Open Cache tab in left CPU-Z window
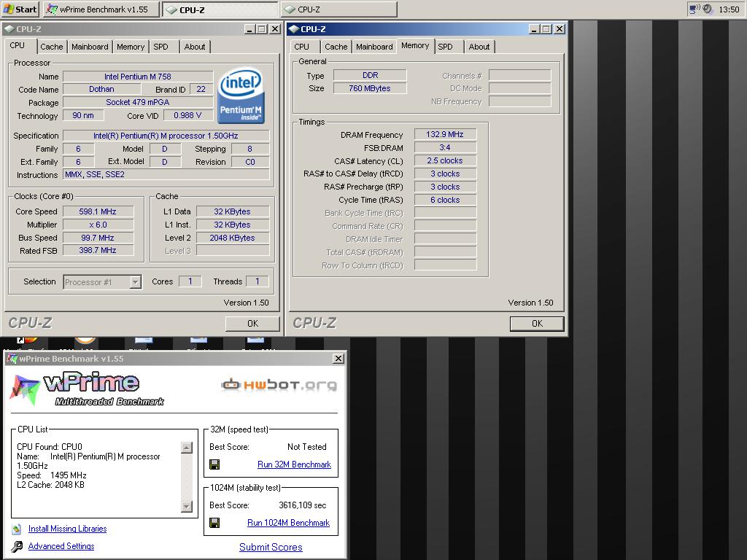 click(52, 47)
